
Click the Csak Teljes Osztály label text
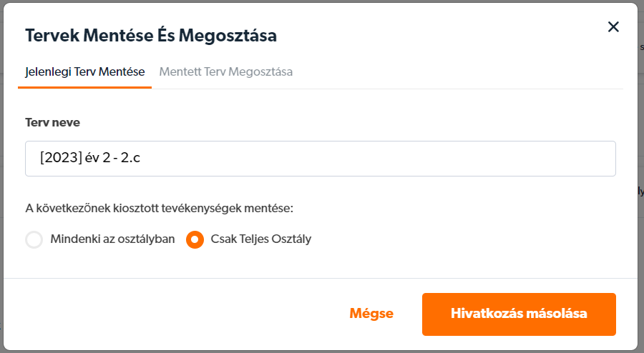(x=260, y=239)
